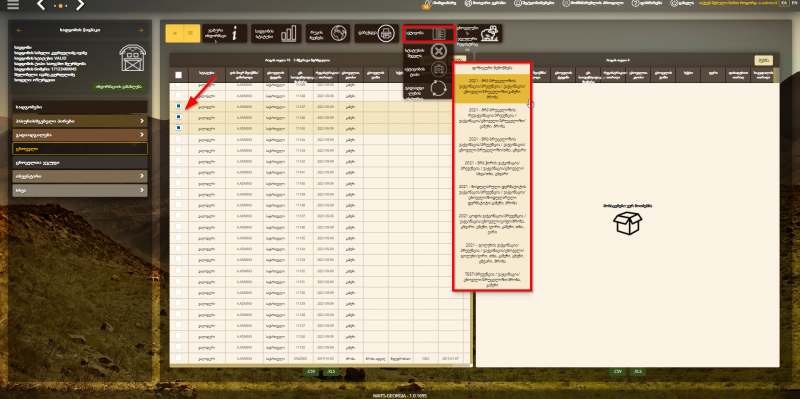The width and height of the screenshot is (800, 399).
Task: Export left table with CSV button
Action: pyautogui.click(x=310, y=371)
